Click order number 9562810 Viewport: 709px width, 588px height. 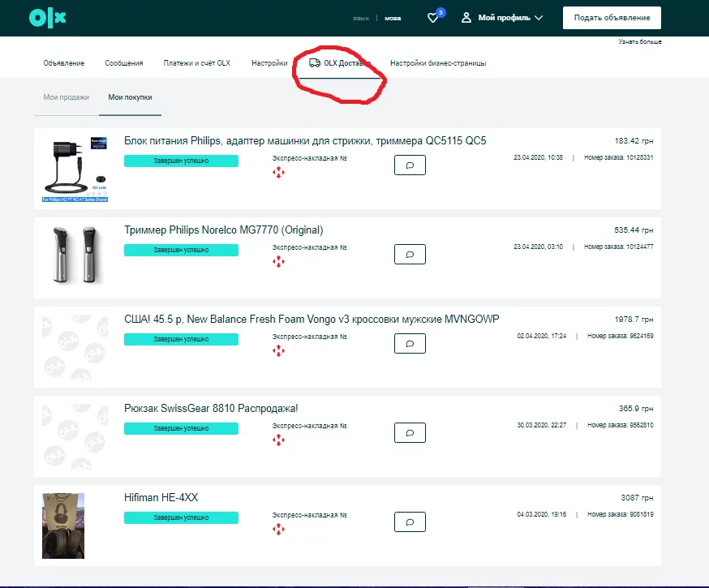(621, 425)
